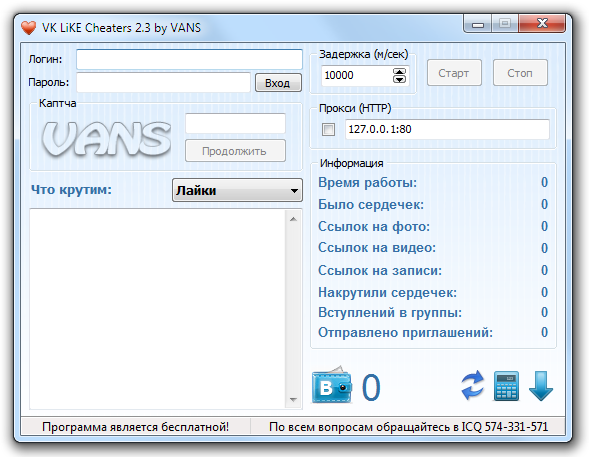Click the Время работы label
Viewport: 589px width, 457px height.
point(367,183)
